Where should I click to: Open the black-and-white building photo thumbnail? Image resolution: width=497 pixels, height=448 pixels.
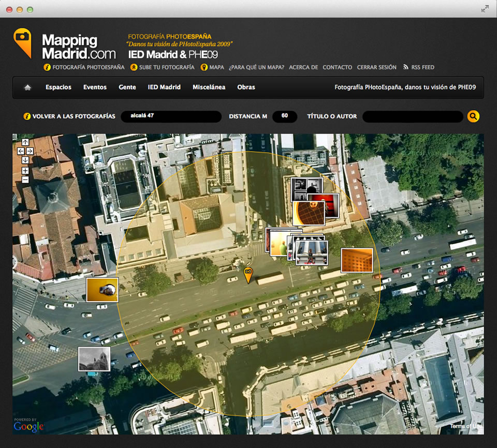94,359
